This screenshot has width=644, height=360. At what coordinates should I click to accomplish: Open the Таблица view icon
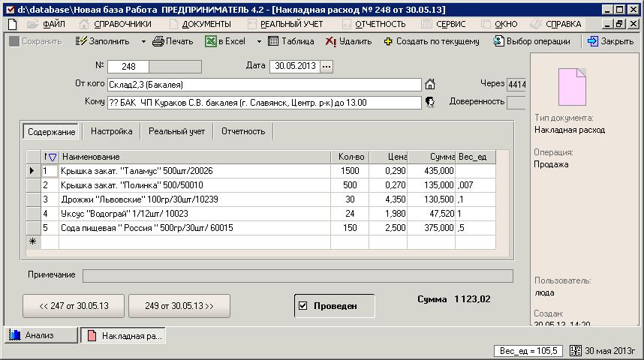[x=273, y=41]
